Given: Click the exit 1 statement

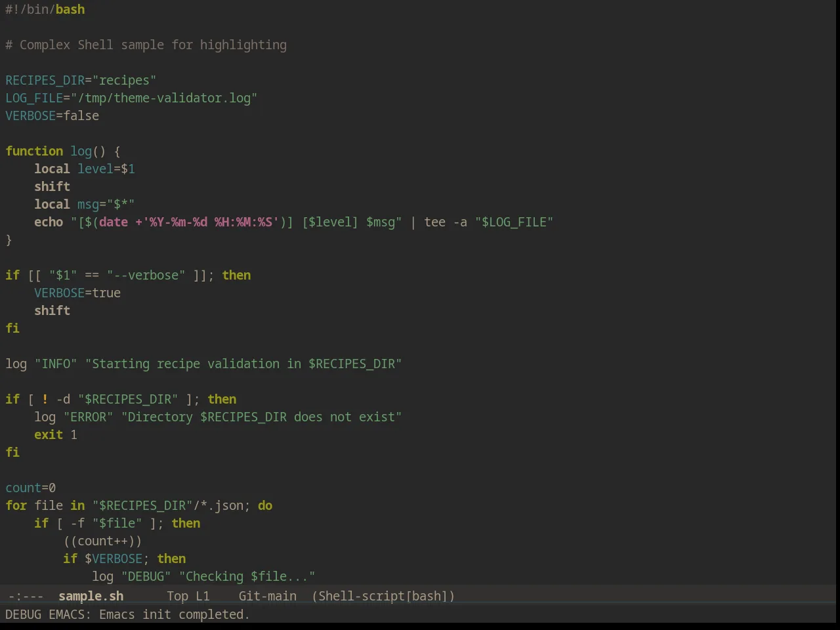Looking at the screenshot, I should pyautogui.click(x=56, y=434).
